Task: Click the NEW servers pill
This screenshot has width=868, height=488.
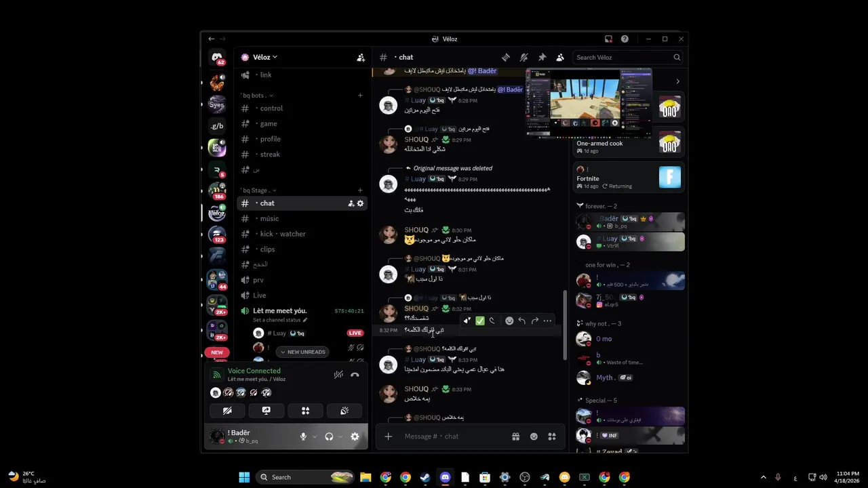Action: (217, 352)
